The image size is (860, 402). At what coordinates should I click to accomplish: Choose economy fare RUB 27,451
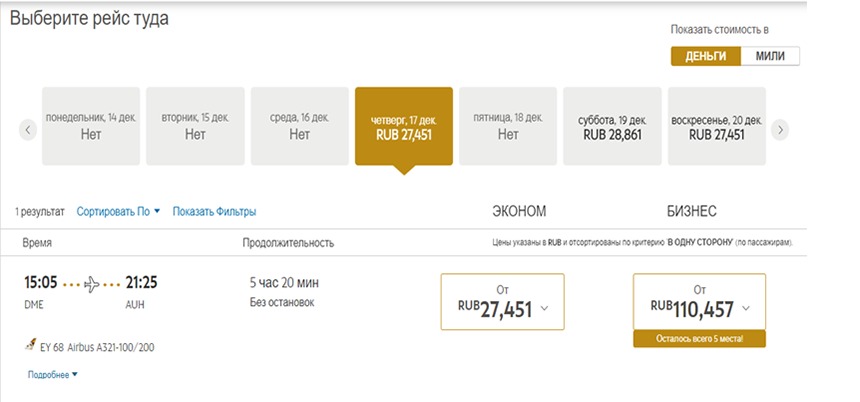coord(502,302)
